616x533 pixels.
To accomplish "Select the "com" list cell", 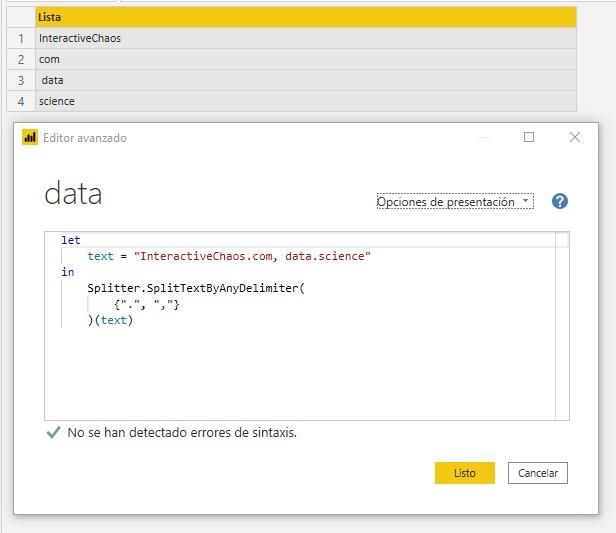I will coord(305,59).
